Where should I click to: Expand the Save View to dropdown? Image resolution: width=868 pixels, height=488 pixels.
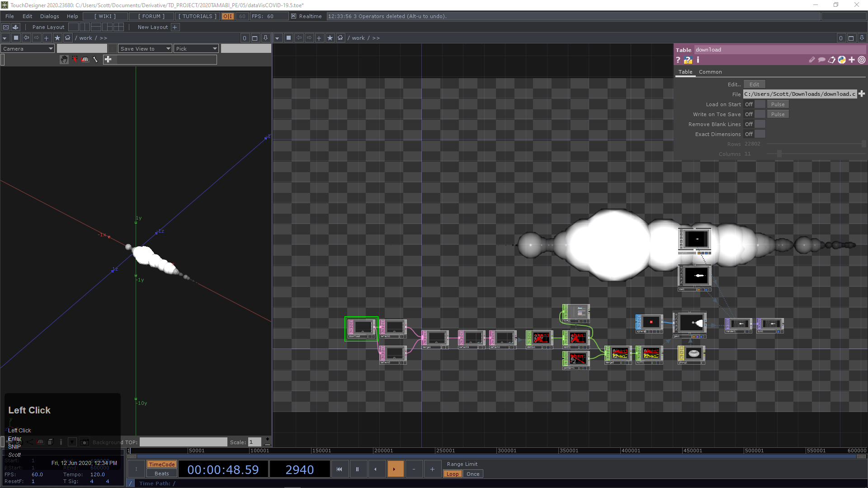tap(145, 49)
